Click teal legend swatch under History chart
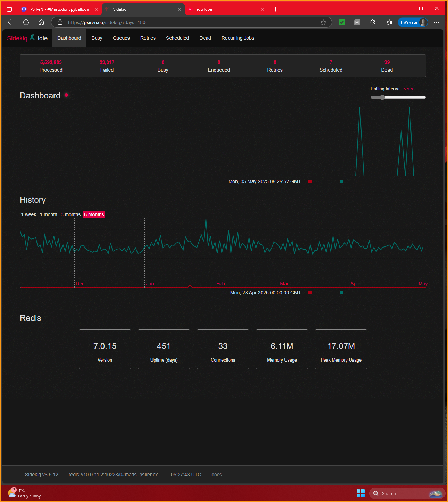Screen dimensions: 448x502 click(x=342, y=293)
